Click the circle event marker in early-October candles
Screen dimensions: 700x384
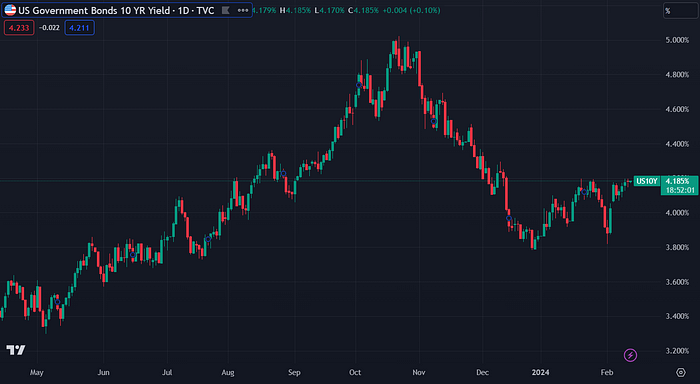pyautogui.click(x=358, y=85)
